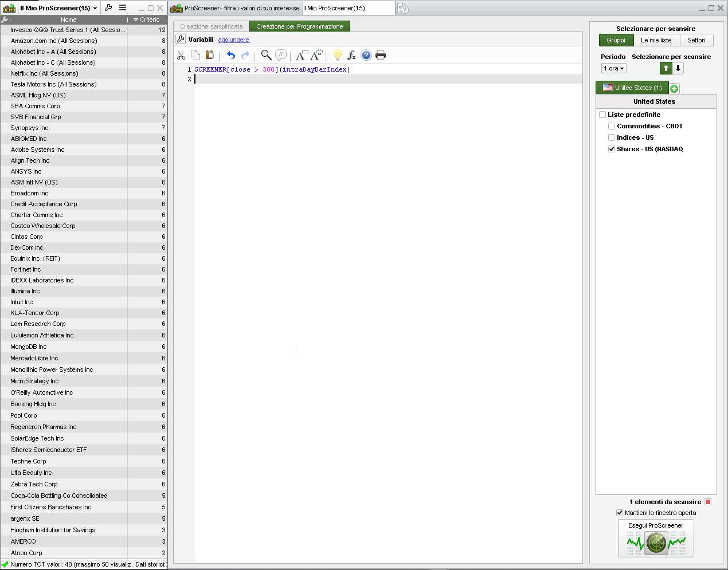Select Alphabet Inc - C (All Sessions) row
The height and width of the screenshot is (570, 728).
click(x=84, y=62)
